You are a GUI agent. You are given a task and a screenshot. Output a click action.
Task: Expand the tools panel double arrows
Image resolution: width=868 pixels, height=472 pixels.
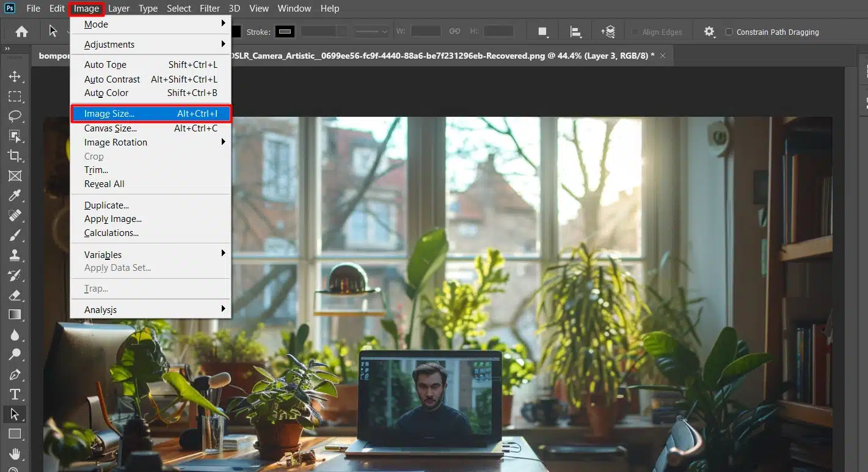pos(7,50)
